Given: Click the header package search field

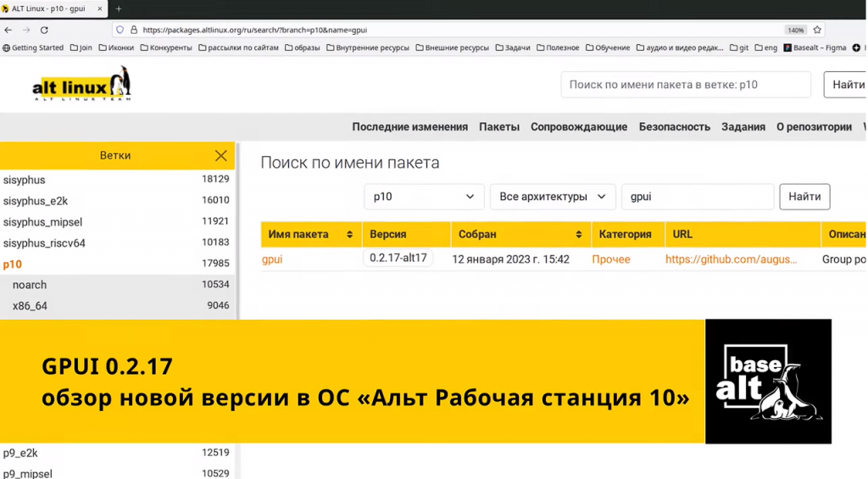Looking at the screenshot, I should [685, 85].
